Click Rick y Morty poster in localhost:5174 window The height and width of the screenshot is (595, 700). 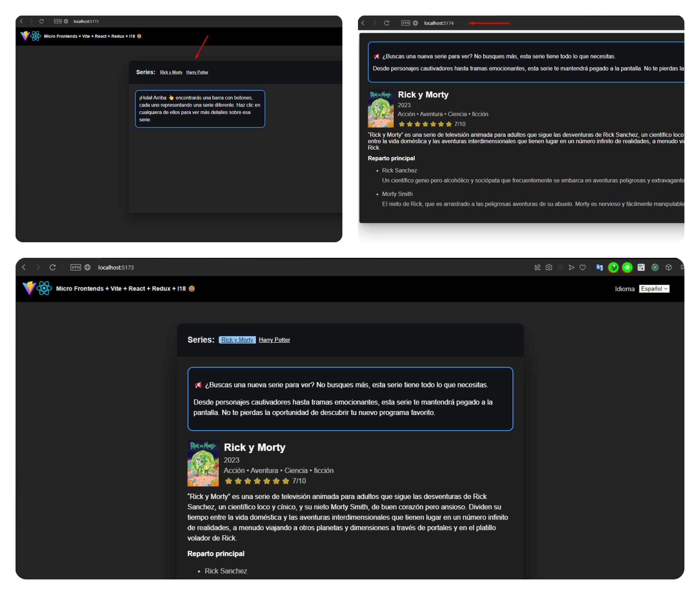point(381,109)
